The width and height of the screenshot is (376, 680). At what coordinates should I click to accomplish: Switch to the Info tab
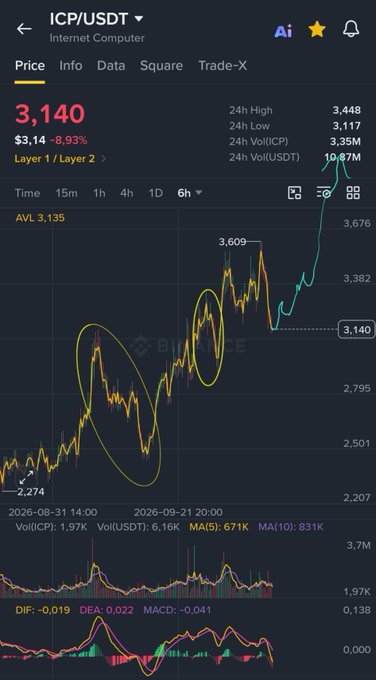tap(71, 65)
